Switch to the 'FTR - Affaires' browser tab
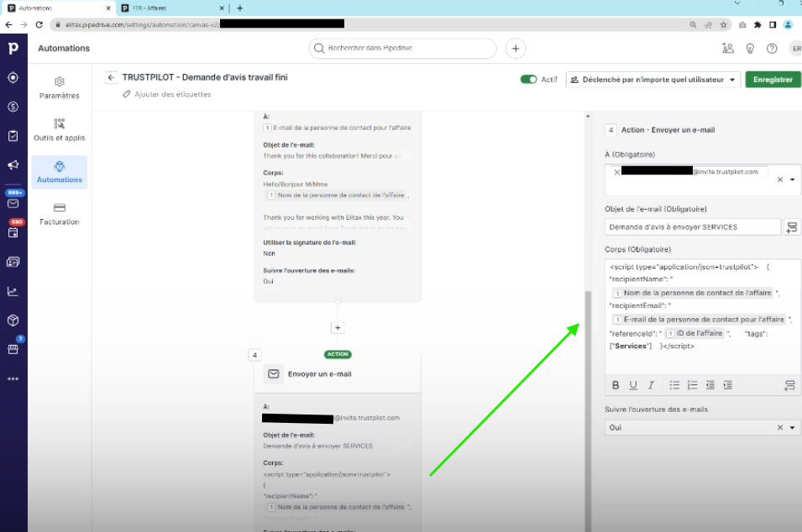 (x=160, y=8)
